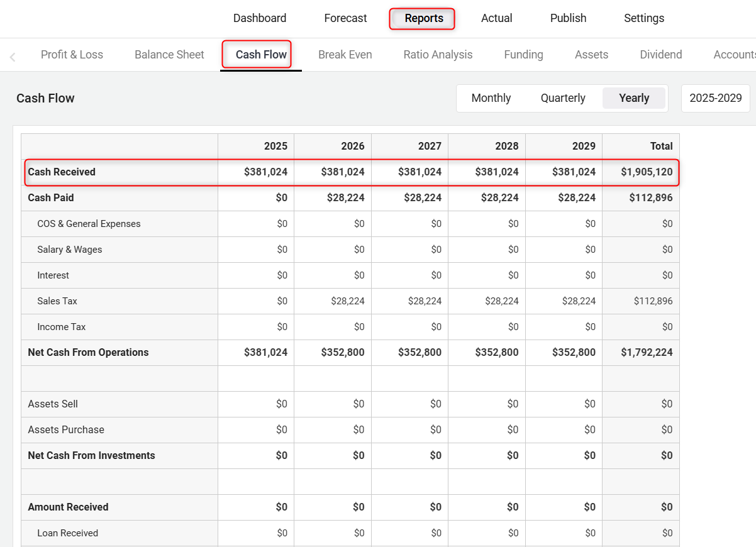Switch to the Balance Sheet tab
The width and height of the screenshot is (756, 547).
[x=169, y=55]
